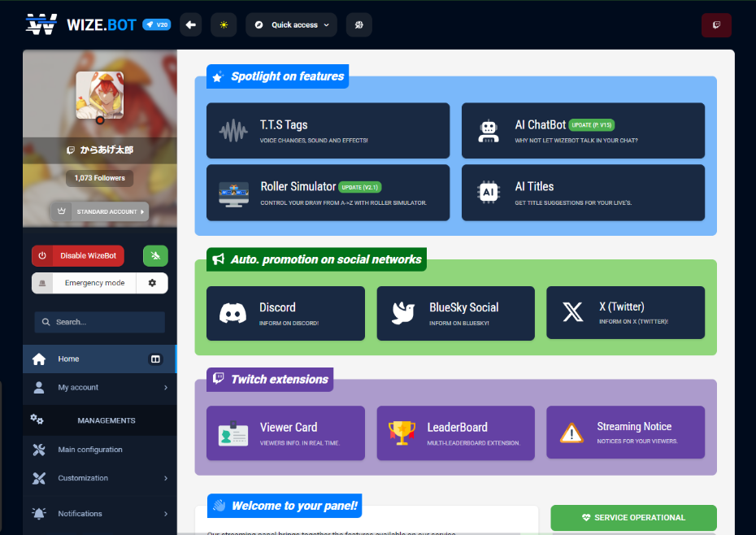756x535 pixels.
Task: Click the profile avatar picture
Action: pyautogui.click(x=100, y=95)
